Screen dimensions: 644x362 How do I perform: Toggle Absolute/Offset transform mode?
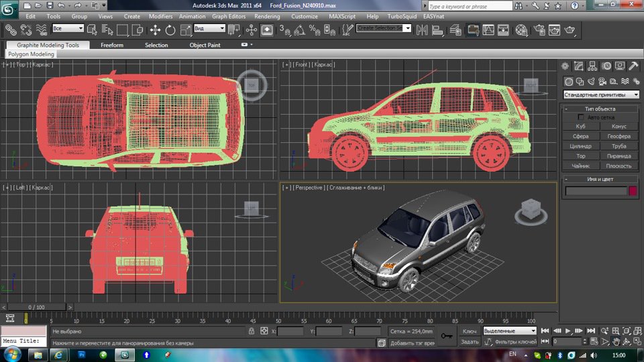[x=264, y=330]
